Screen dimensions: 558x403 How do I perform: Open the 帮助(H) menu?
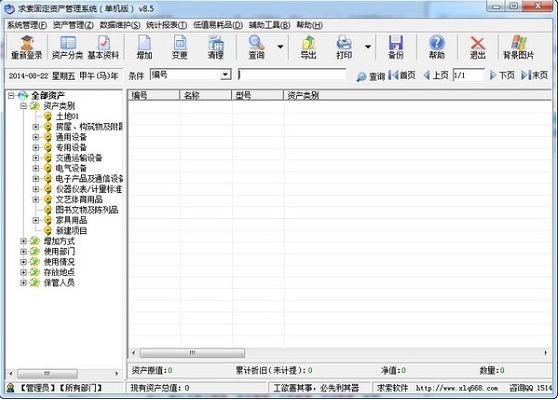(310, 25)
